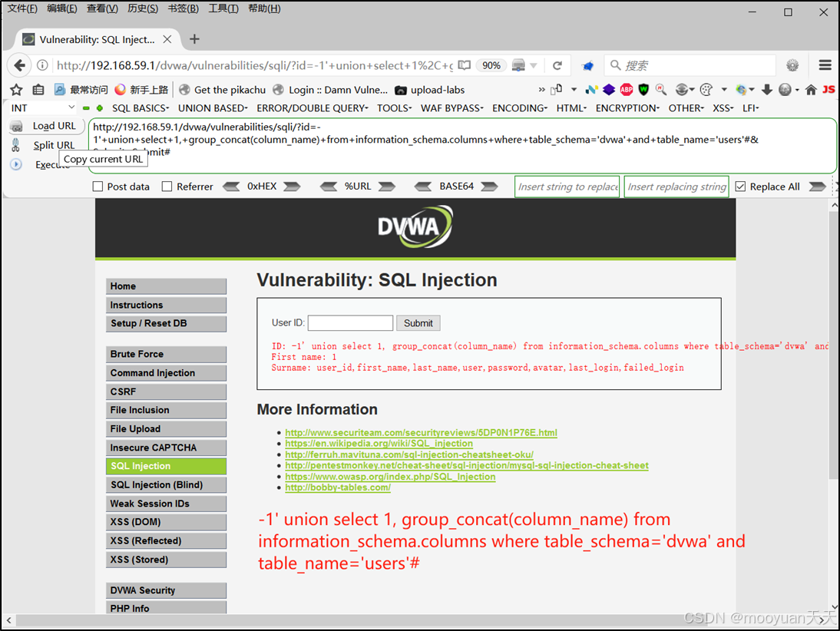Enable the Post data checkbox
This screenshot has width=840, height=631.
click(x=98, y=187)
